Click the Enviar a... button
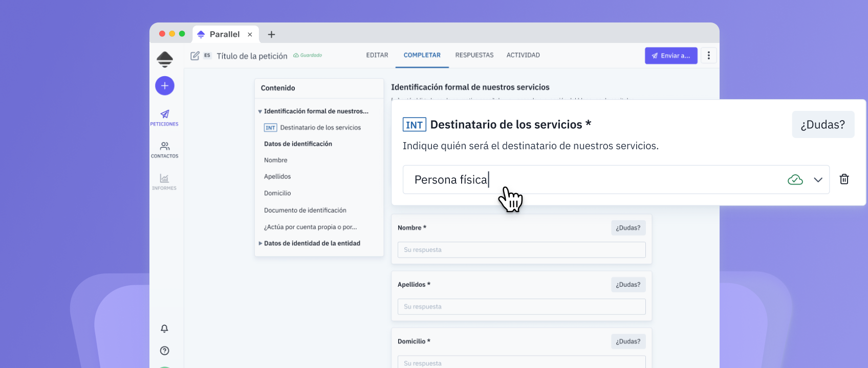 click(x=671, y=56)
